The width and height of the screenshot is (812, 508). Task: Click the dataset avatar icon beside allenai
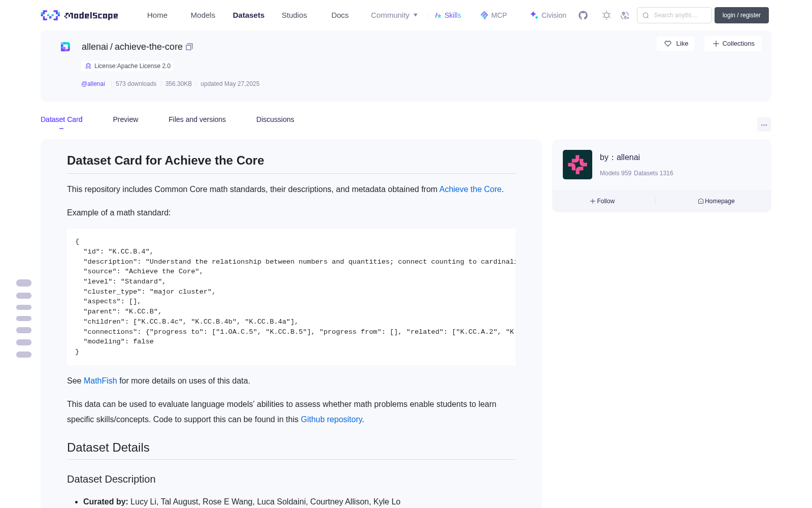point(65,47)
